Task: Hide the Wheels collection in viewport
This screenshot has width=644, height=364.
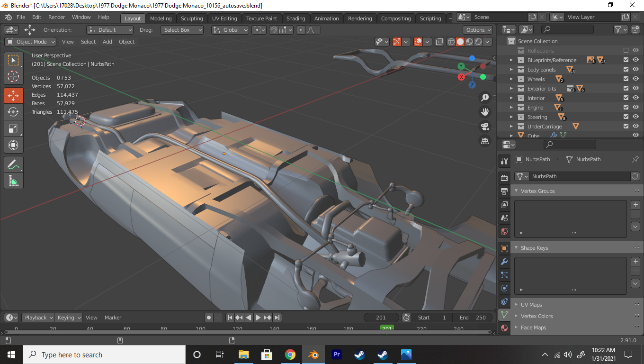Action: 636,79
